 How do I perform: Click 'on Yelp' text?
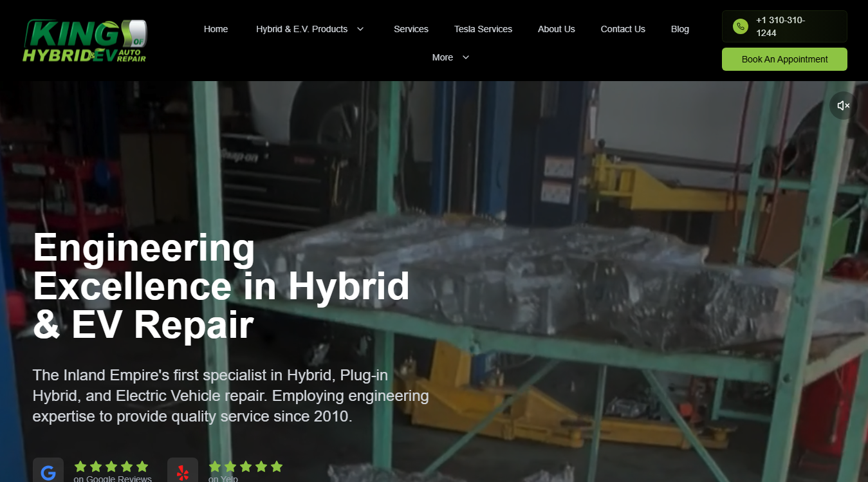(x=223, y=479)
